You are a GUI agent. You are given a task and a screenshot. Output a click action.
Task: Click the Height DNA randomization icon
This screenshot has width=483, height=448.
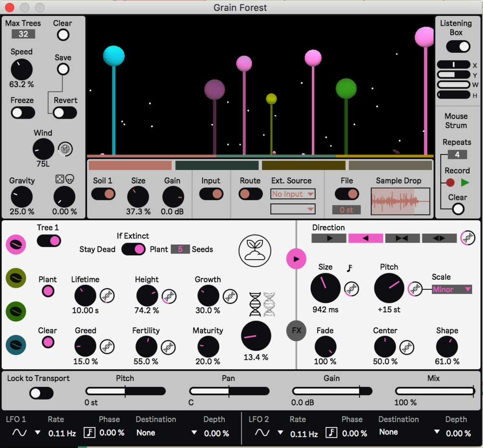(169, 297)
